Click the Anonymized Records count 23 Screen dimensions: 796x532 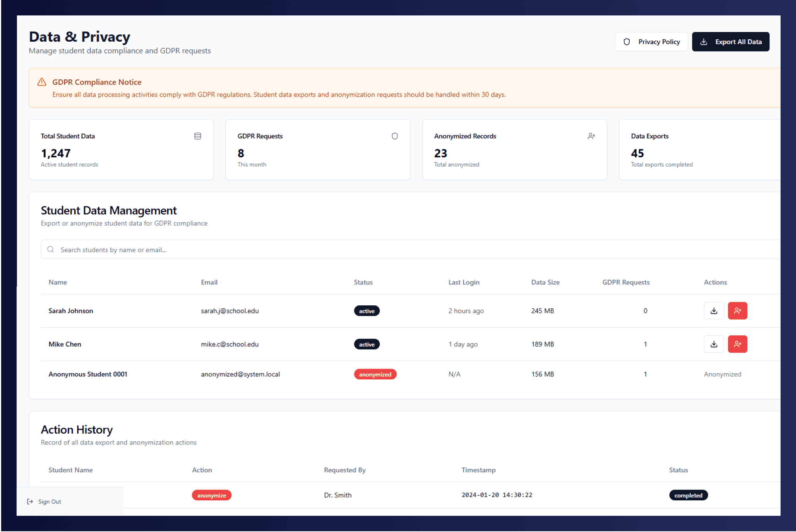pos(441,153)
